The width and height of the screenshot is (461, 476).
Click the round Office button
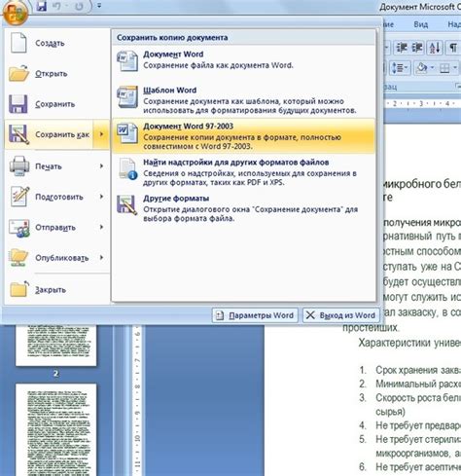coord(15,12)
